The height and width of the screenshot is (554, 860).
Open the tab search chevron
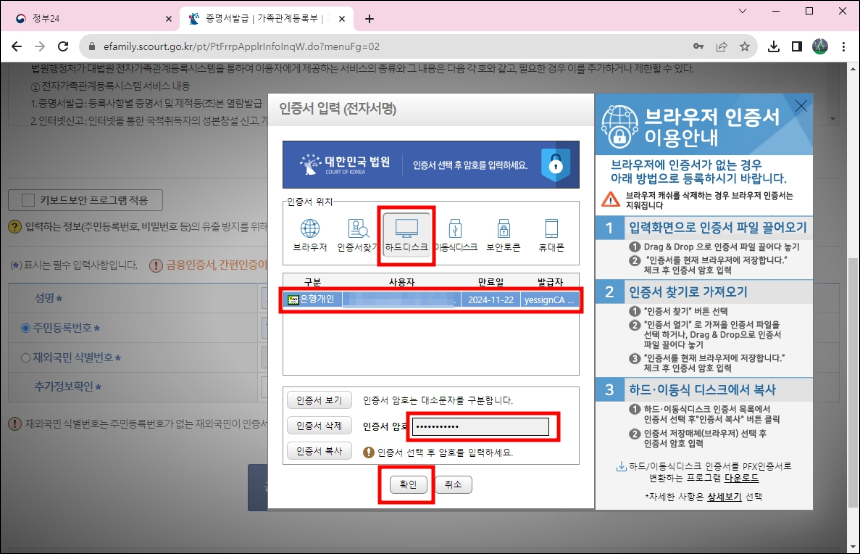(x=742, y=11)
